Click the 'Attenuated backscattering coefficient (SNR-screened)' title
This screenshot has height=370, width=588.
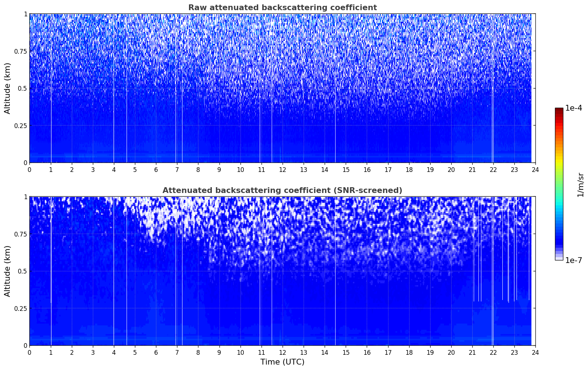[x=282, y=190]
